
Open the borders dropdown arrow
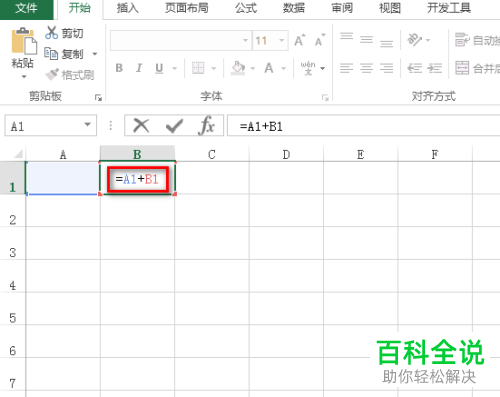click(214, 68)
